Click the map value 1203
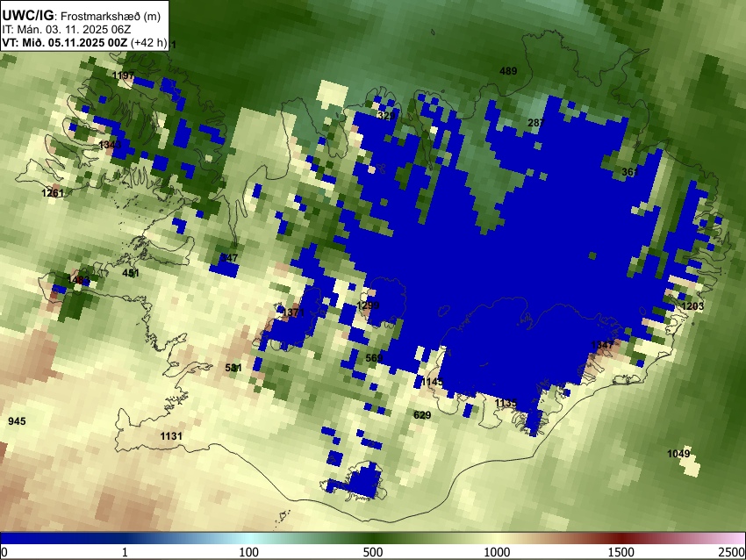The width and height of the screenshot is (746, 560). [692, 306]
